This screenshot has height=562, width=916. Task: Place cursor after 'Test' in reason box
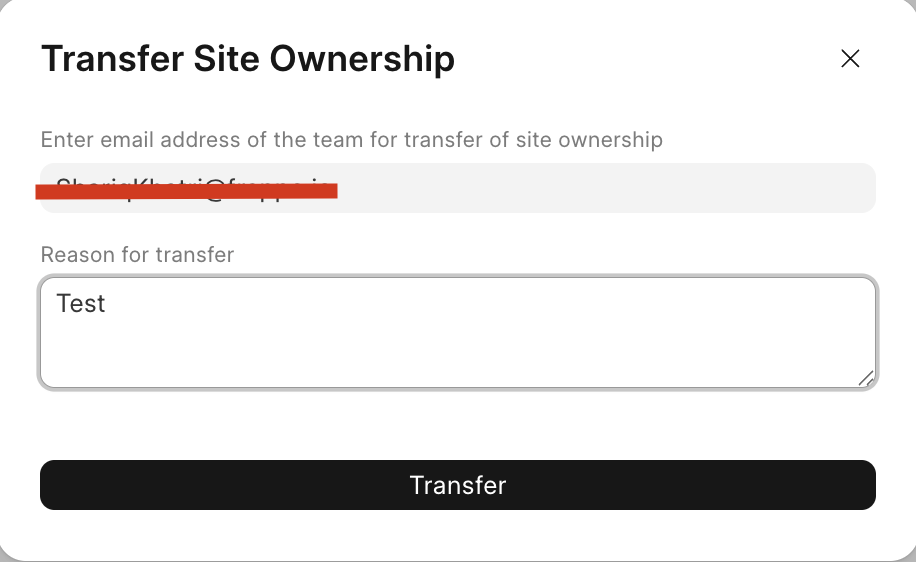click(x=107, y=304)
